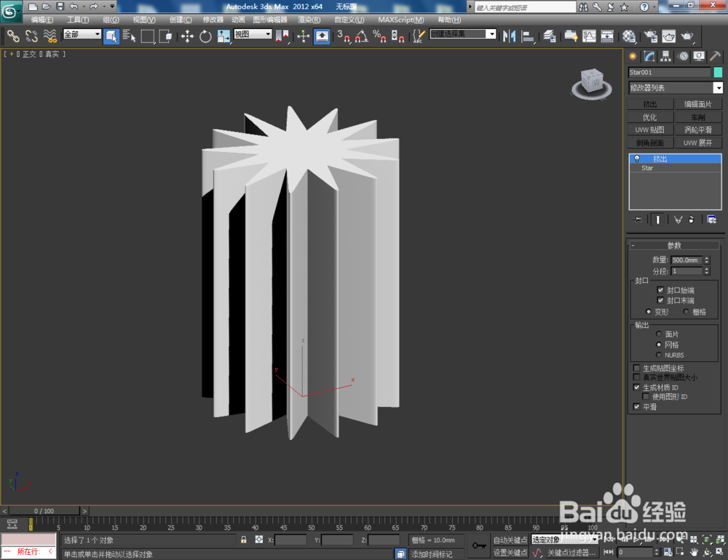Toggle Percent Snap icon
Screen dimensions: 728x560
(x=379, y=36)
